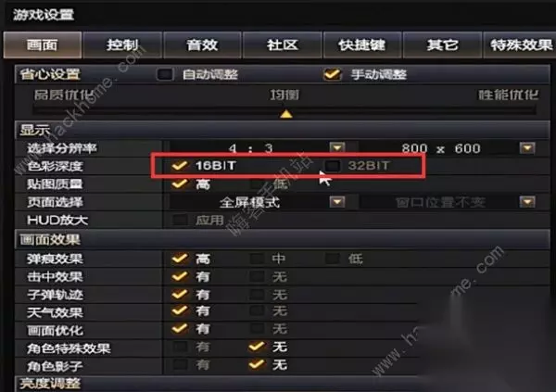Screen dimensions: 556x392
Task: Go to the 快捷键 tab
Action: coord(362,45)
